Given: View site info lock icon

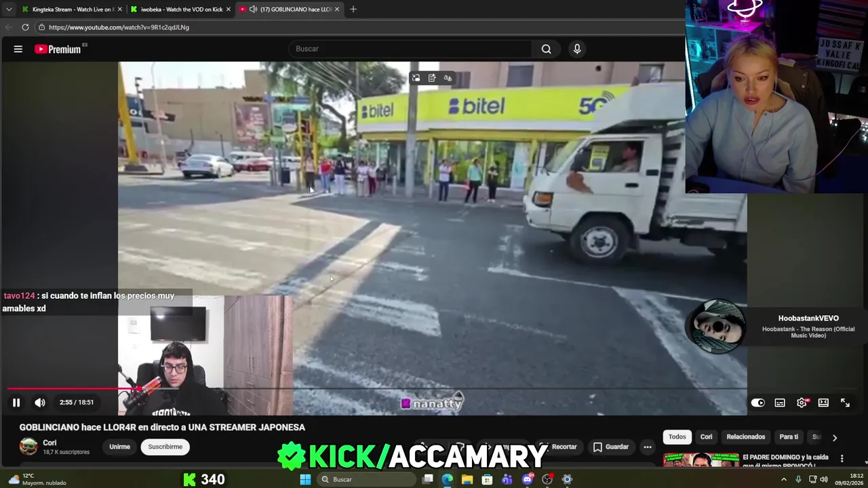Looking at the screenshot, I should click(x=41, y=27).
